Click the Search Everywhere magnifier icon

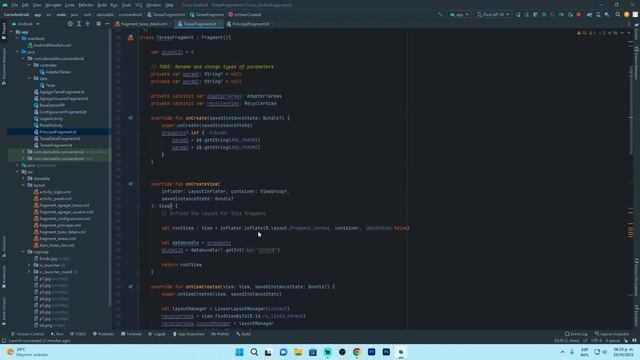click(x=618, y=14)
